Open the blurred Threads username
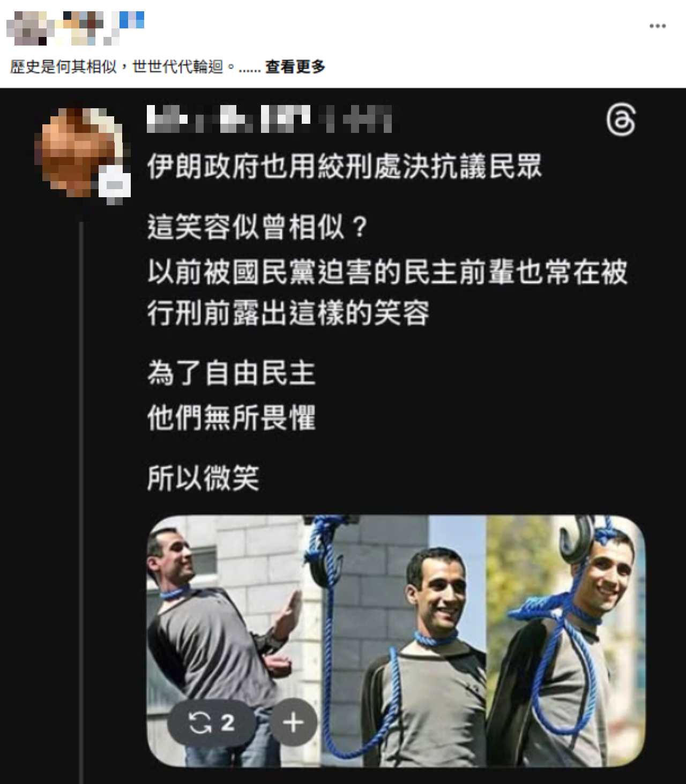The width and height of the screenshot is (686, 784). (x=270, y=119)
